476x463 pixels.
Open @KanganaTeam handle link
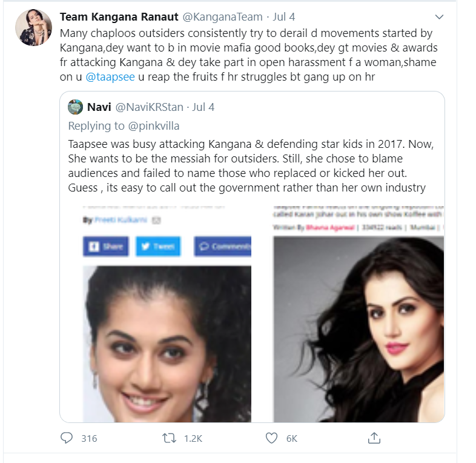click(222, 17)
